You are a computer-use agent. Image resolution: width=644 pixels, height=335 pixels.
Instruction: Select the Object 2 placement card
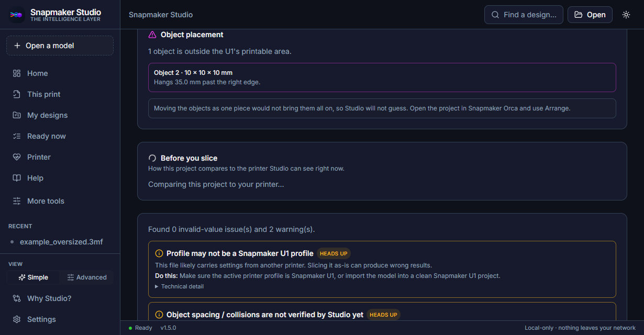(382, 77)
